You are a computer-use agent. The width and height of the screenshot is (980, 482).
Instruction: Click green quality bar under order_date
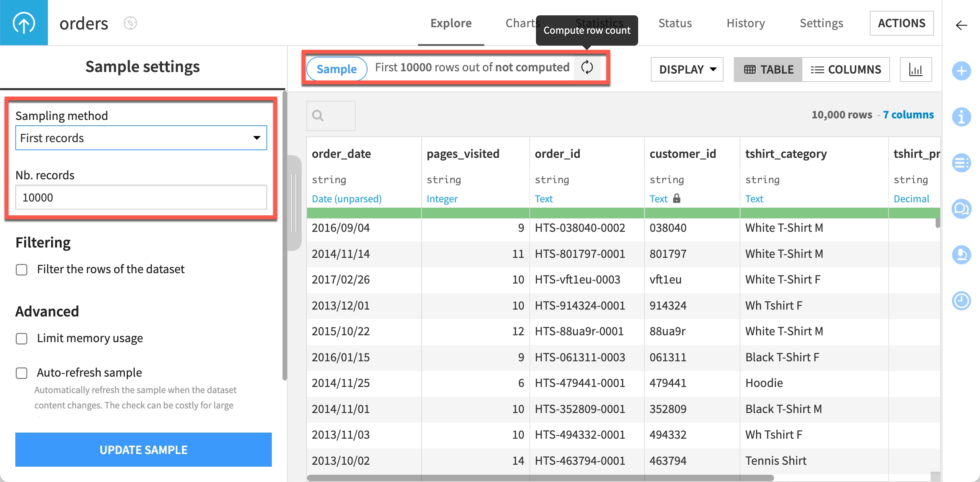pyautogui.click(x=364, y=213)
